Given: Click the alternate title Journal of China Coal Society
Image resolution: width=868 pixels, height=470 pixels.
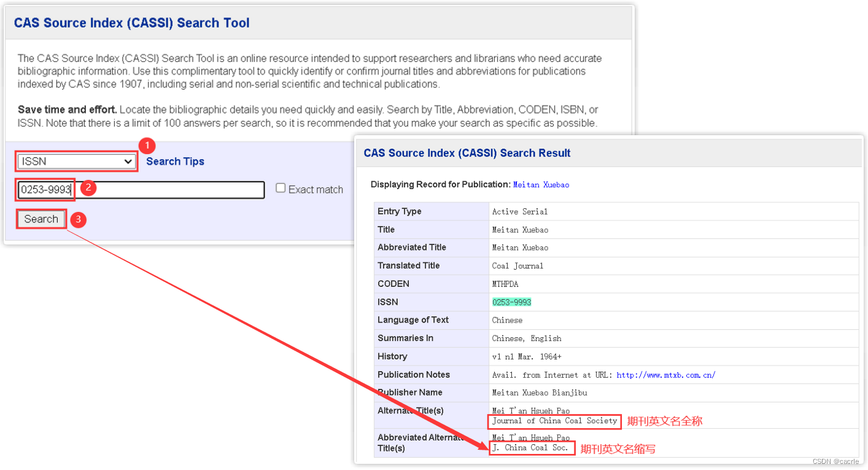Looking at the screenshot, I should pyautogui.click(x=555, y=421).
